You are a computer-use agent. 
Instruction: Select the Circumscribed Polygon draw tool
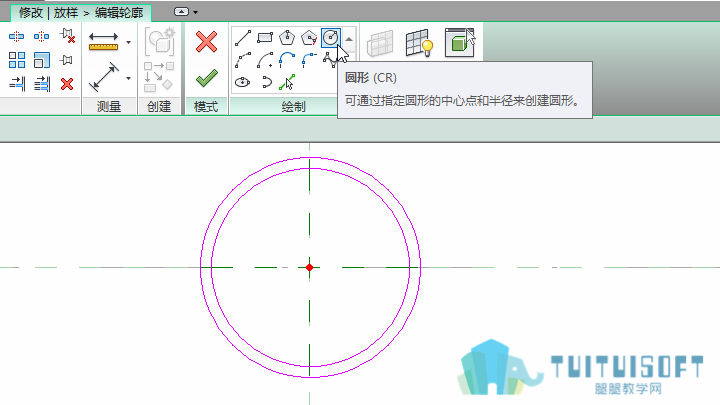tap(309, 38)
